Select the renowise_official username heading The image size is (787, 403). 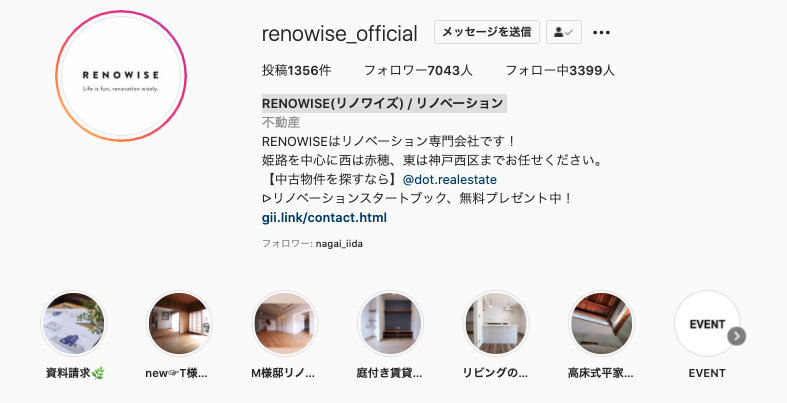(339, 34)
